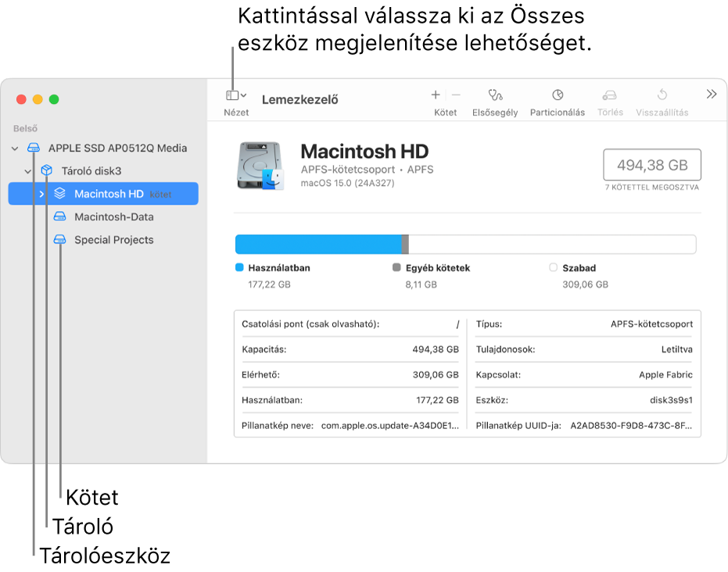This screenshot has width=728, height=572.
Task: Open the Nézet sidebar view menu
Action: (236, 95)
